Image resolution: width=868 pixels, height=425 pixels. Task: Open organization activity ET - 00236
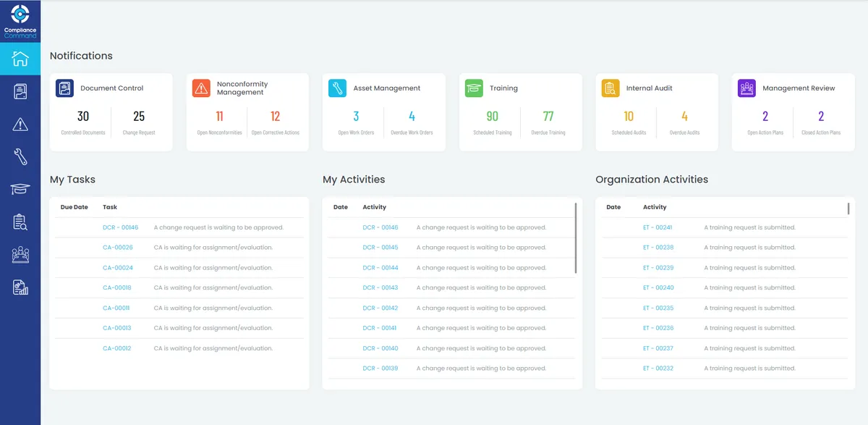658,329
